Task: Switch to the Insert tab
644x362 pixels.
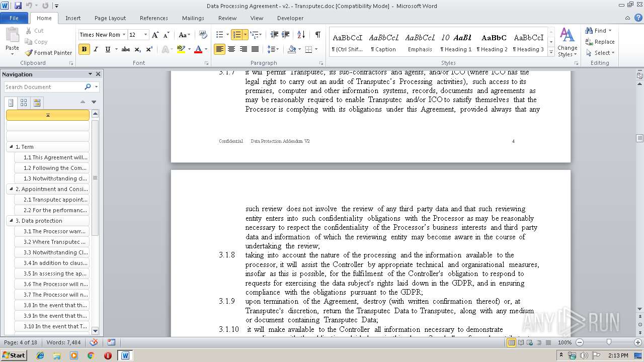Action: [73, 18]
